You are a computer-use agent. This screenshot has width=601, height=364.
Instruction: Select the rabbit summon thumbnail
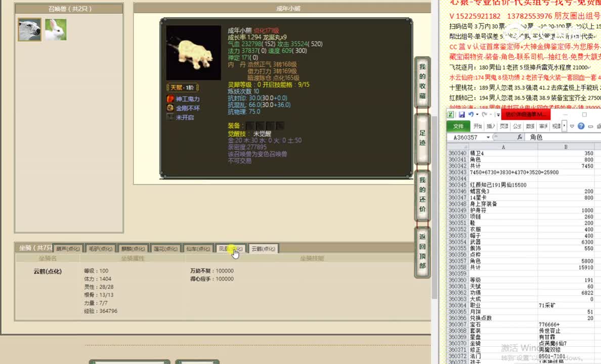click(56, 29)
